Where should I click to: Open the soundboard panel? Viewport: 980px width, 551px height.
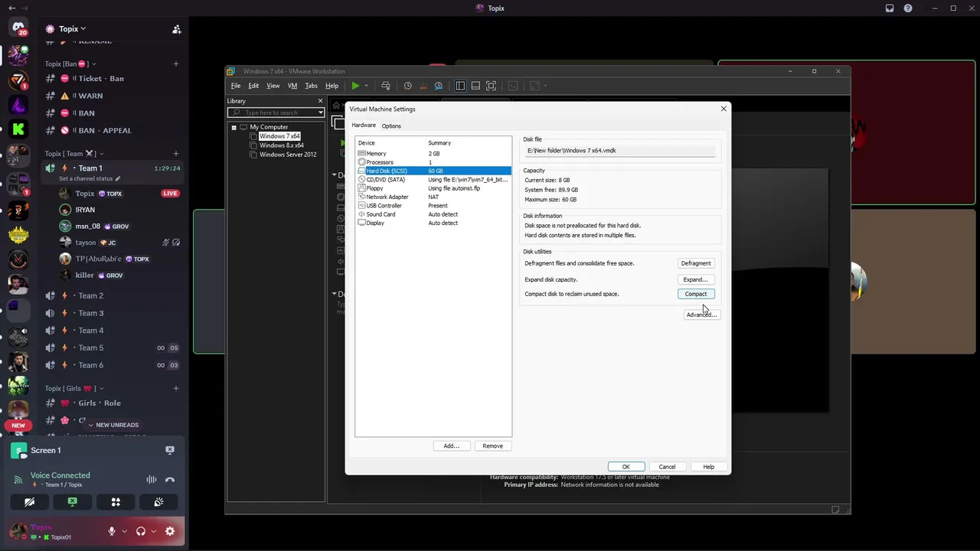(158, 502)
